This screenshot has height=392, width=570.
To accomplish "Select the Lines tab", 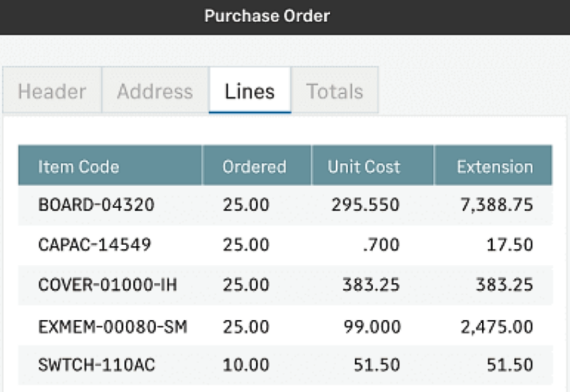I will [250, 90].
